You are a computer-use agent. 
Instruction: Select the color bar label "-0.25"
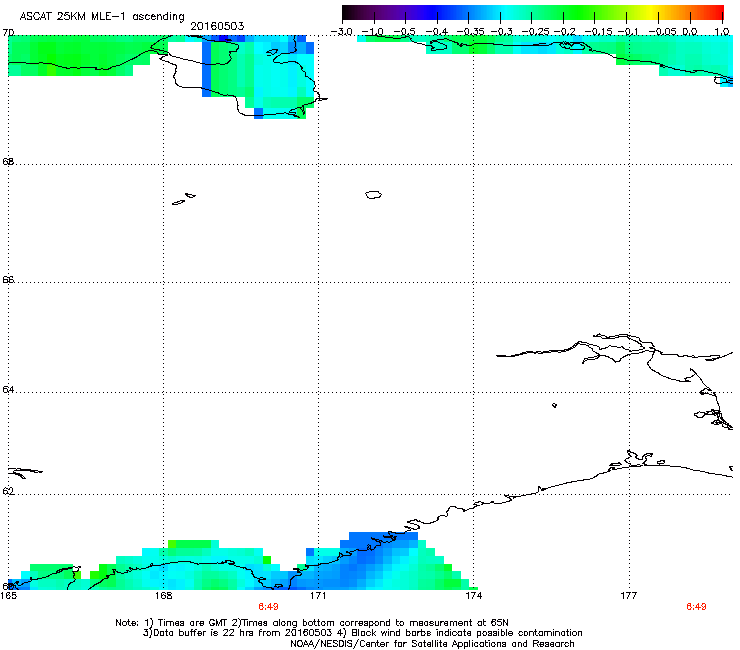pos(535,32)
